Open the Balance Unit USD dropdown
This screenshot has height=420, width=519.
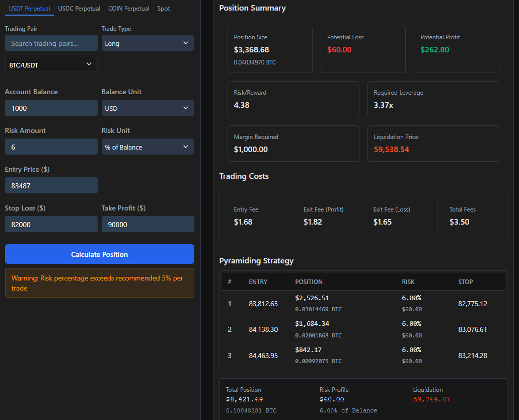pos(147,108)
